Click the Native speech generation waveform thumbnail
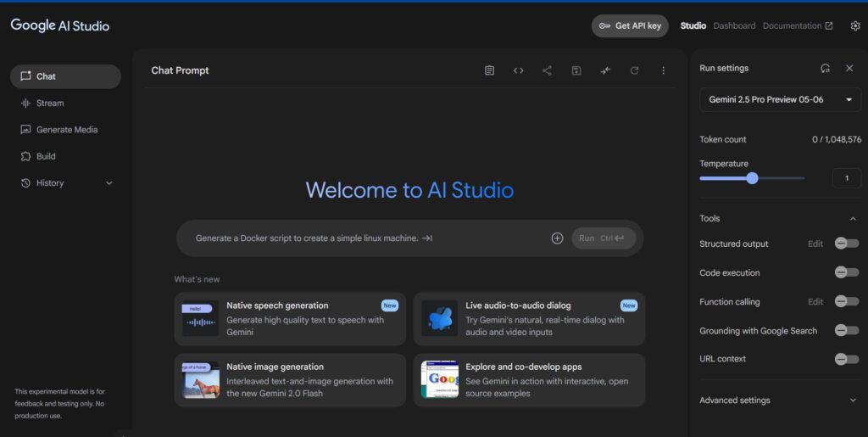 click(x=200, y=318)
